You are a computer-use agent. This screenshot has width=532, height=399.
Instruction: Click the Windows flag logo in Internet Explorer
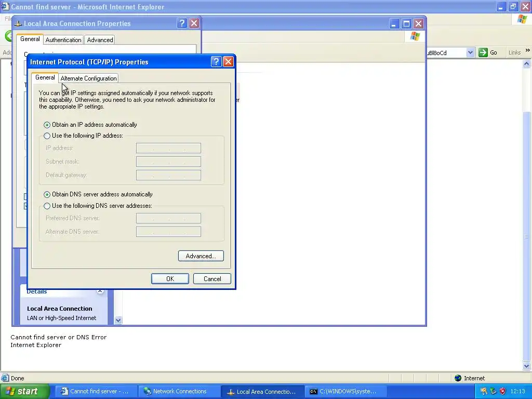[522, 19]
